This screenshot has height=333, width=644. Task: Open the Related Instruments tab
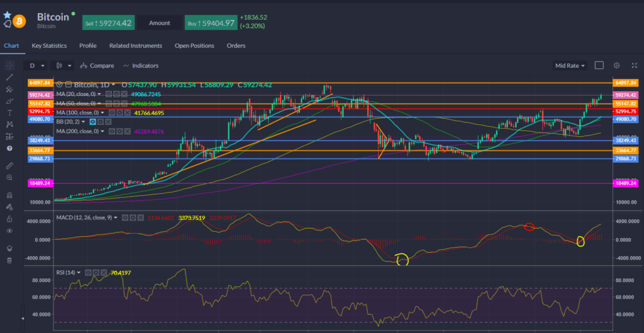point(136,45)
